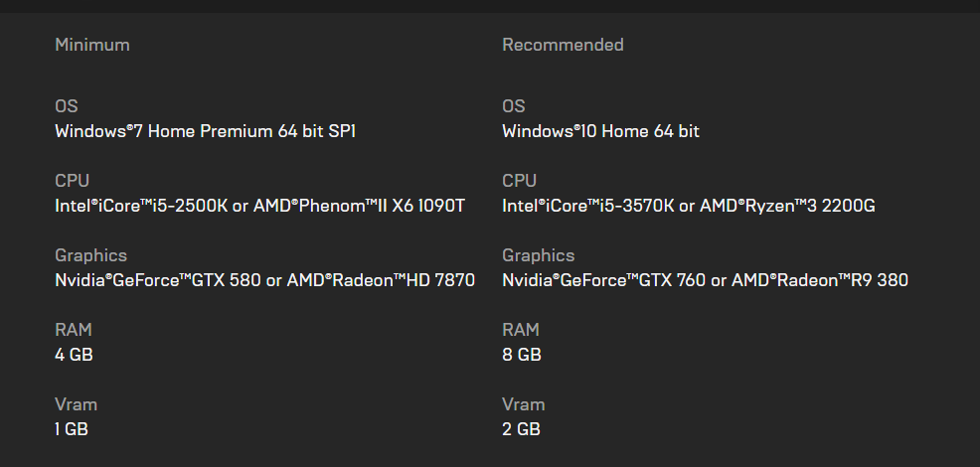This screenshot has width=980, height=467.
Task: Click the Graphics label under Recommended
Action: click(538, 255)
